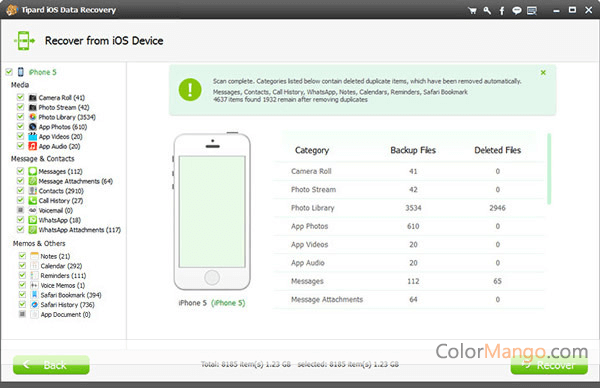The image size is (600, 388).
Task: Open WhatsApp Attachments (117) category
Action: [x=80, y=230]
